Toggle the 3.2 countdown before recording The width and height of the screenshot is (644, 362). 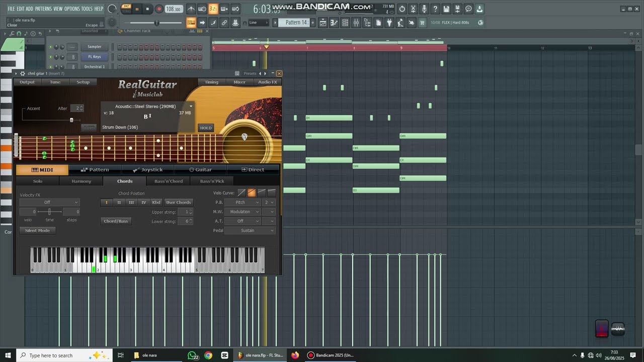[213, 9]
